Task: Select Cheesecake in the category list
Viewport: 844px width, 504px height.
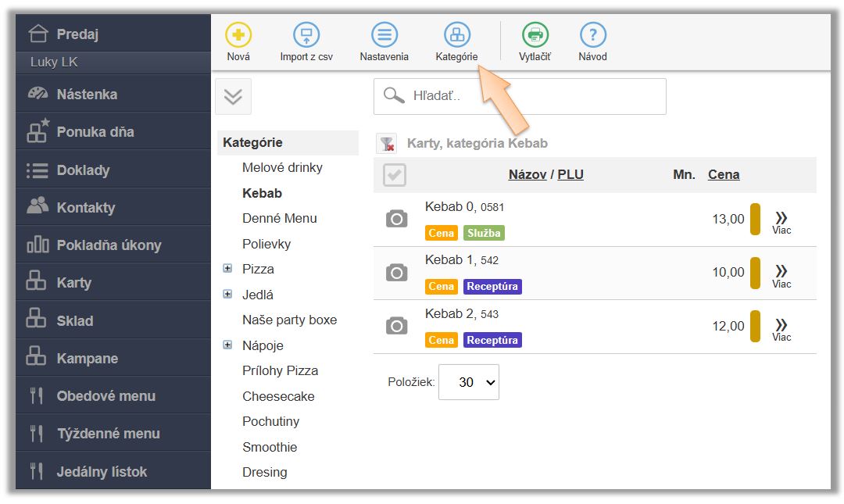Action: pos(278,396)
